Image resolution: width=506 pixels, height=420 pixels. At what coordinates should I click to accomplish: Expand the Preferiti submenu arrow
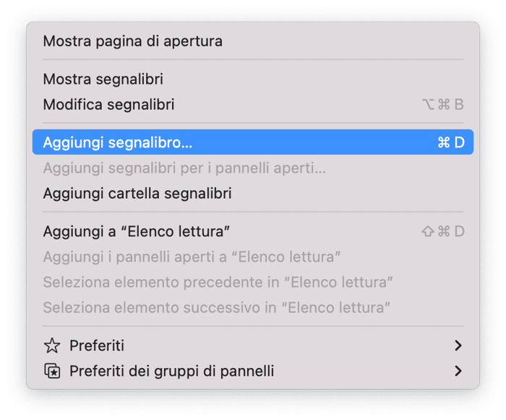tap(458, 346)
